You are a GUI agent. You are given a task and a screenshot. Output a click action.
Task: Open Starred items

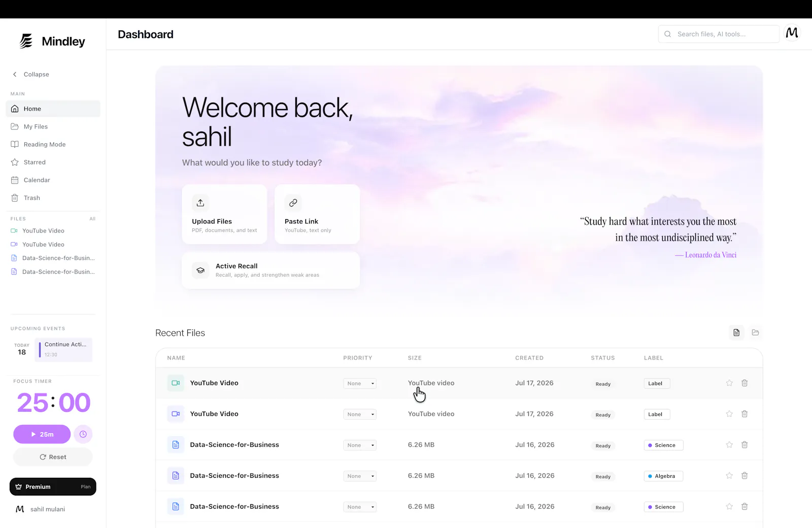(x=53, y=162)
